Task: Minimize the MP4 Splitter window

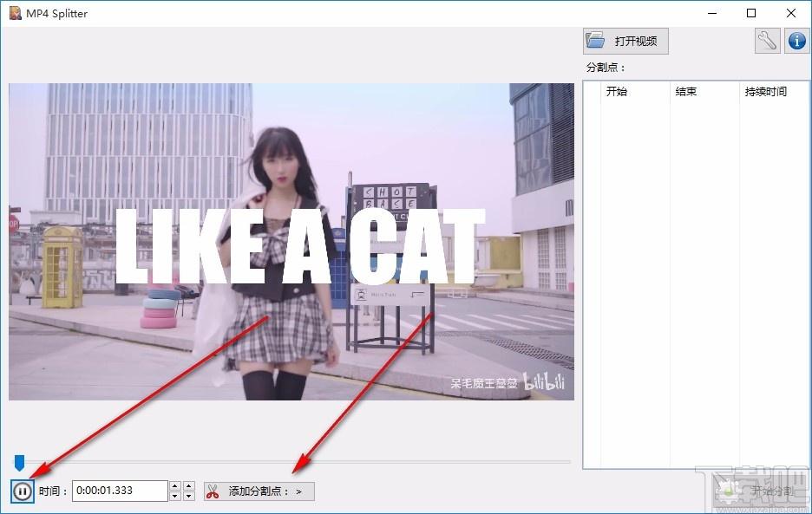Action: [712, 13]
